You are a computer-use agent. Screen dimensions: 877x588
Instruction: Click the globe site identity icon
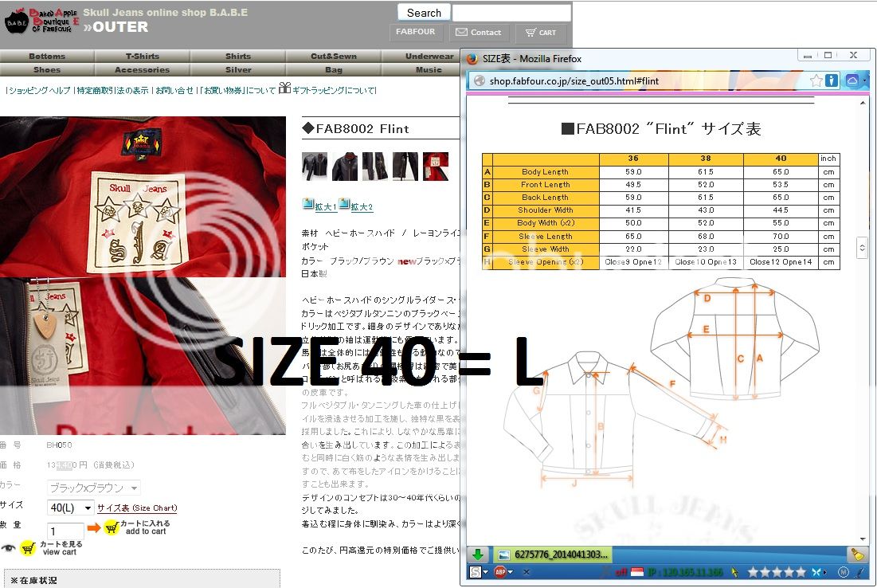coord(480,80)
